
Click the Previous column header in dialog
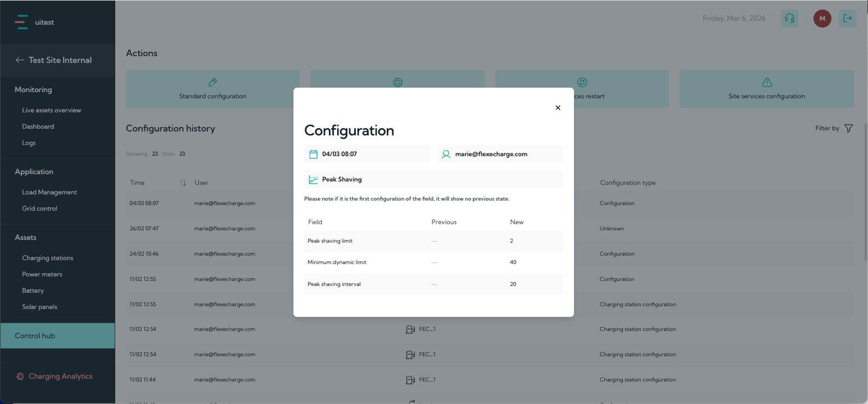point(444,222)
